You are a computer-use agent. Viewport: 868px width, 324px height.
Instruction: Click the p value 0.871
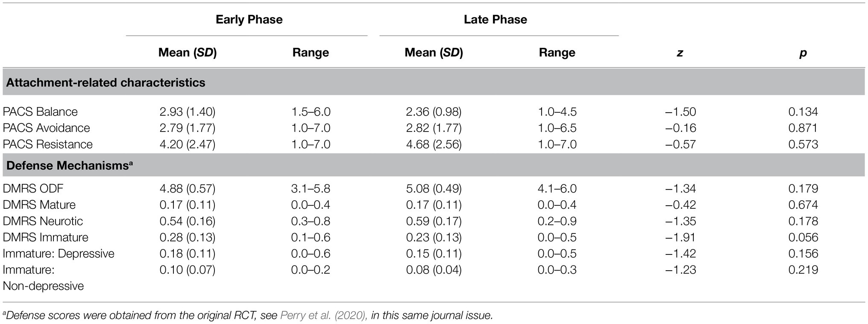click(x=803, y=128)
